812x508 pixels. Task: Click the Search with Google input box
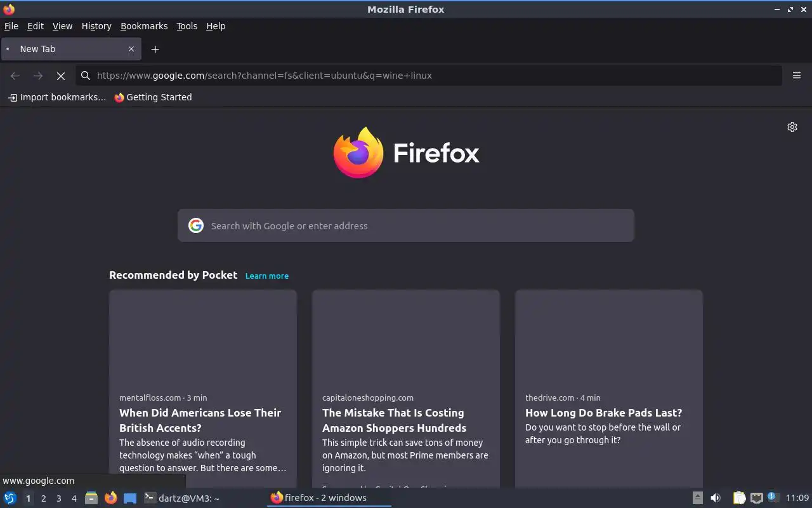[406, 225]
